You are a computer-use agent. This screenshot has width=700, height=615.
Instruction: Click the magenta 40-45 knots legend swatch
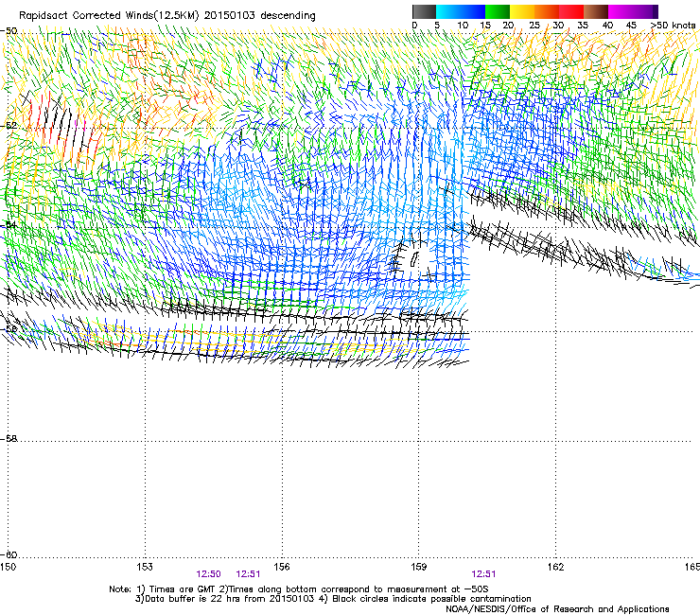pyautogui.click(x=621, y=11)
